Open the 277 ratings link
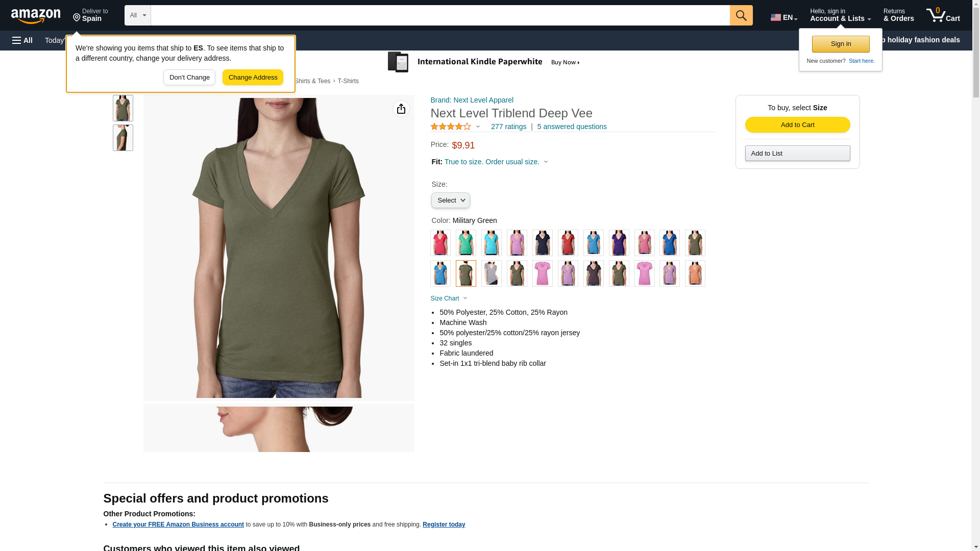This screenshot has width=980, height=551. pos(508,127)
